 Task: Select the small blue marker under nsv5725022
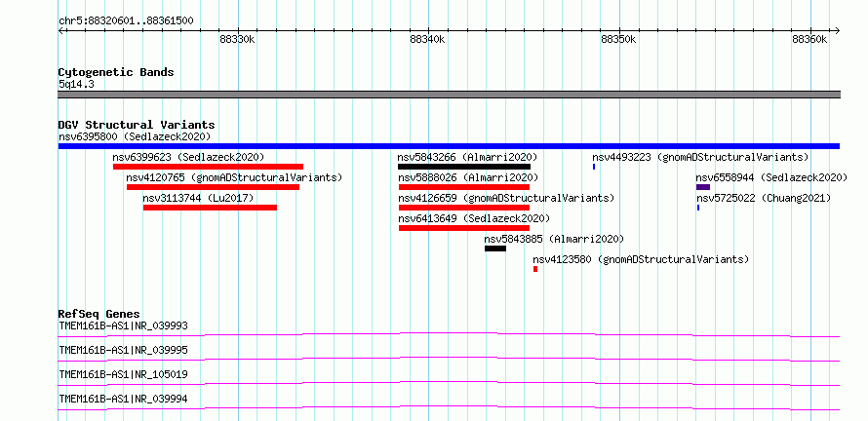[x=698, y=208]
